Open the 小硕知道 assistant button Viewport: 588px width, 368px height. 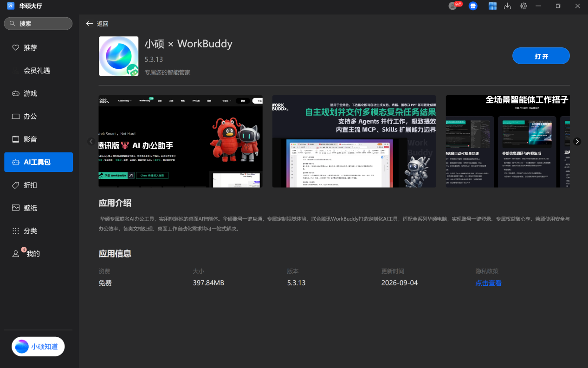click(38, 347)
